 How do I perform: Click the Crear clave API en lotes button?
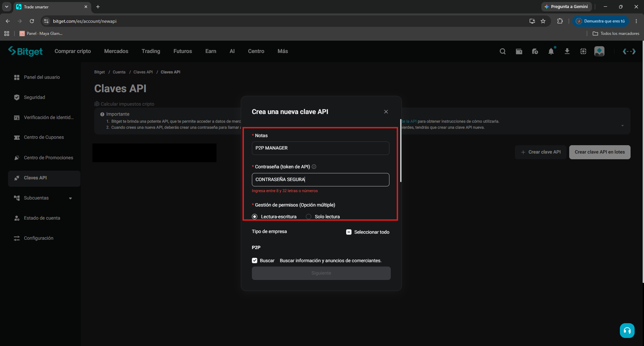[x=600, y=152]
